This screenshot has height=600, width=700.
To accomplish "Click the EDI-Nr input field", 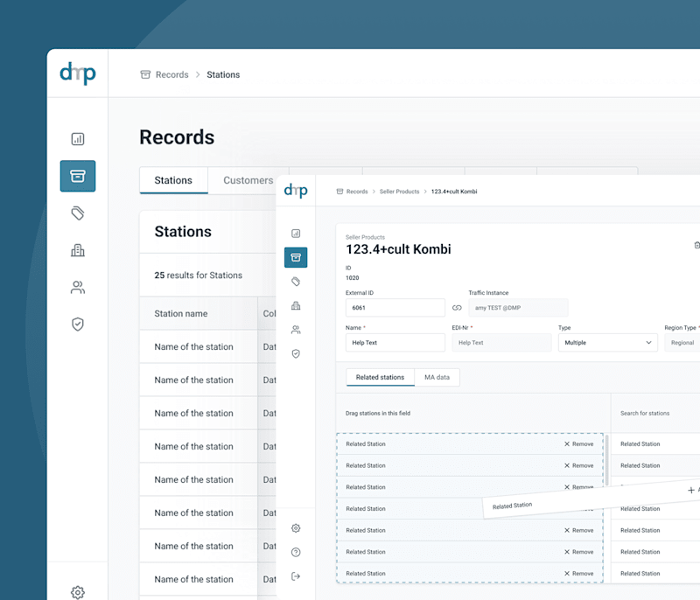I will pyautogui.click(x=501, y=343).
